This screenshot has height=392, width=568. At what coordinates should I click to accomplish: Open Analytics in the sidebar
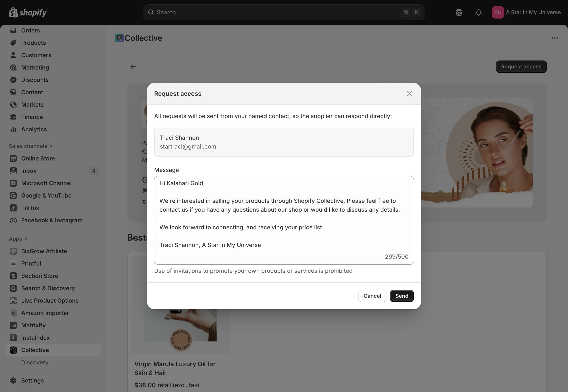point(34,129)
